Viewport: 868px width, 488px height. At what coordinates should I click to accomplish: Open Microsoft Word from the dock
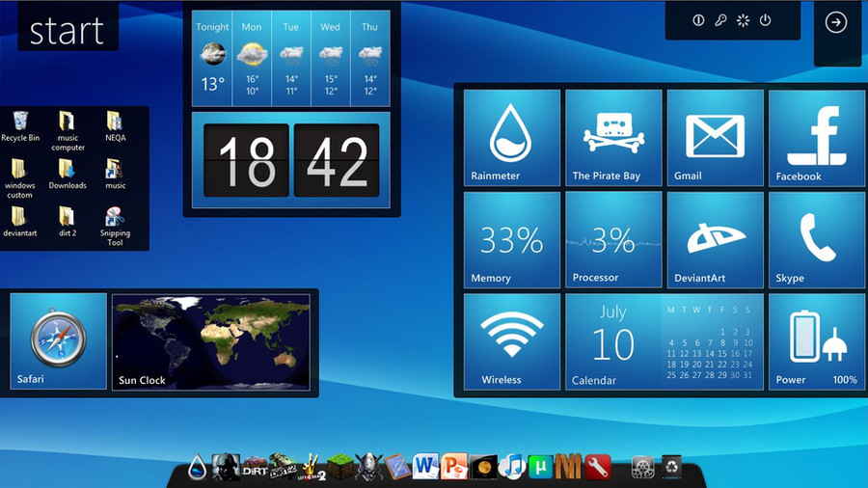(425, 467)
